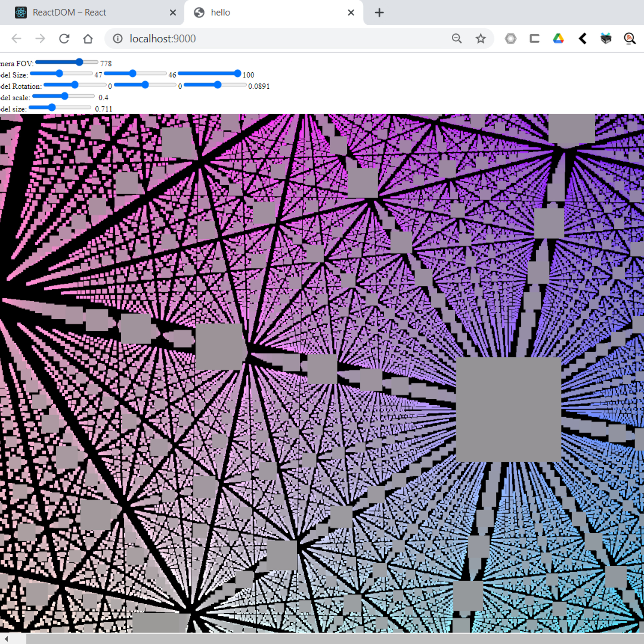Click the back navigation arrow
The height and width of the screenshot is (644, 644).
coord(16,39)
